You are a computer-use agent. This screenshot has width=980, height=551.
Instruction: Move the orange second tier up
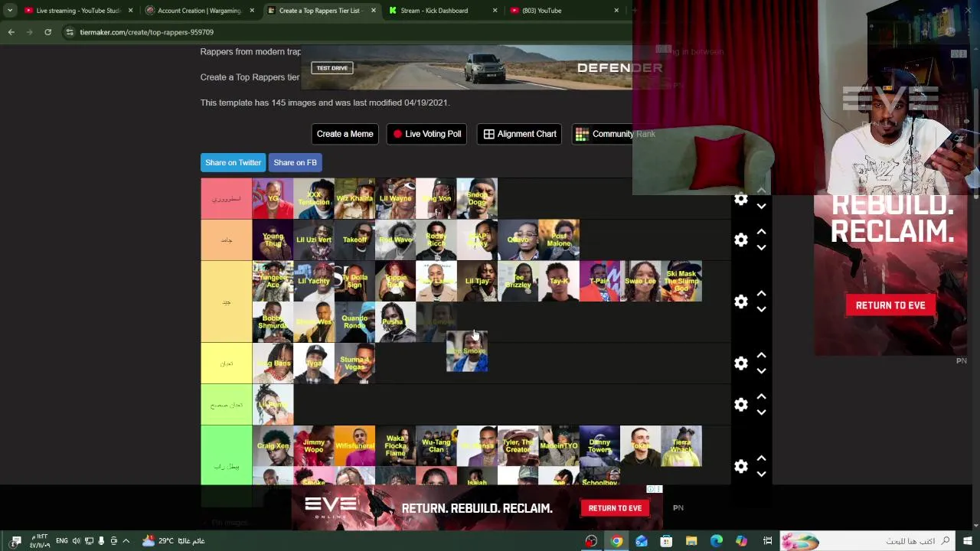click(x=761, y=232)
